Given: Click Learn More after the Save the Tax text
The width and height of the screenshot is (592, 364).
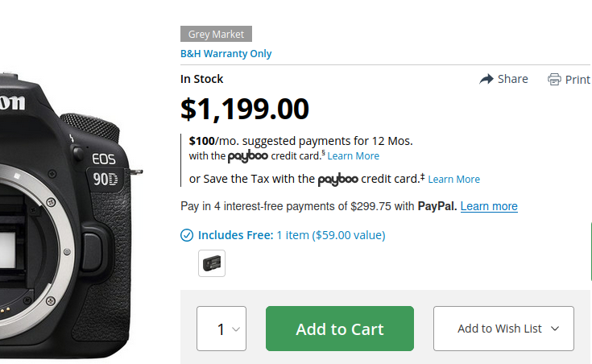Looking at the screenshot, I should (453, 179).
